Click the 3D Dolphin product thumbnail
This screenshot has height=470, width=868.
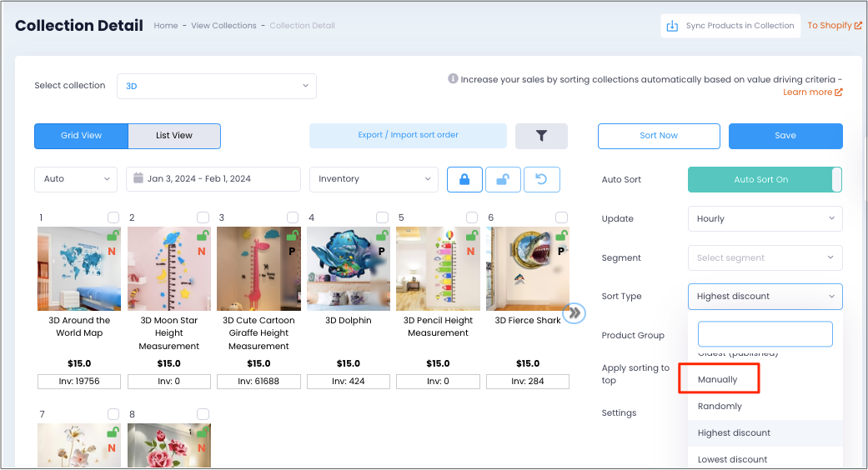(x=349, y=268)
